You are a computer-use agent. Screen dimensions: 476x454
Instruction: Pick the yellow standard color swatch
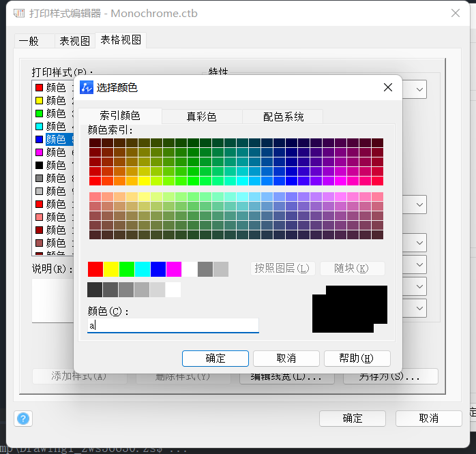click(111, 269)
